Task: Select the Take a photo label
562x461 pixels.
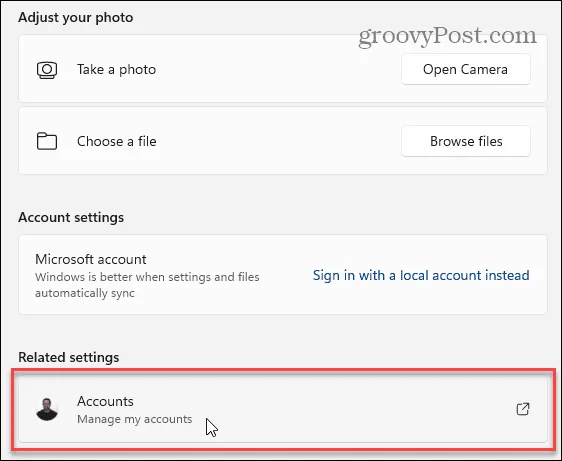Action: (116, 70)
